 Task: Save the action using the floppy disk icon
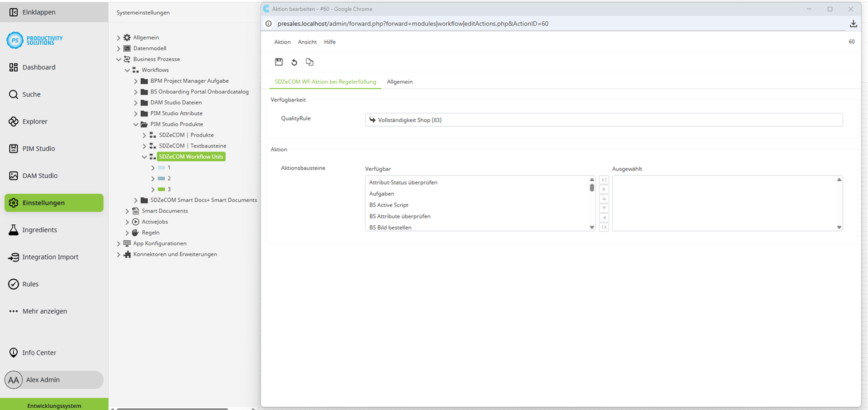[x=279, y=62]
